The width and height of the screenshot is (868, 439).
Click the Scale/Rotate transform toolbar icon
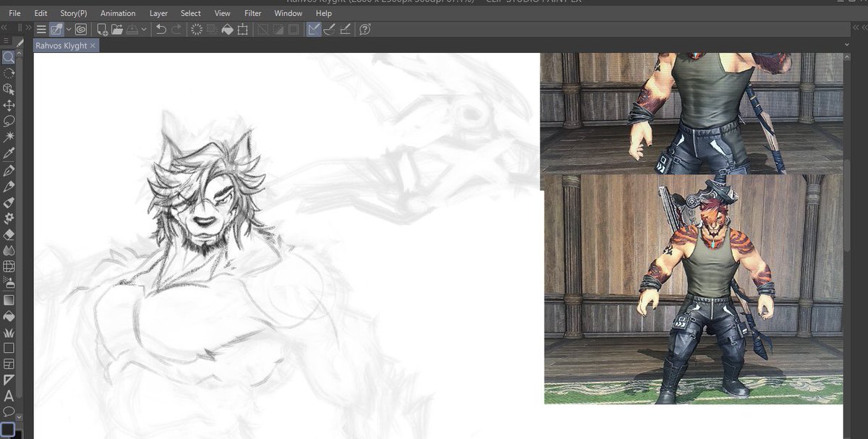point(242,30)
